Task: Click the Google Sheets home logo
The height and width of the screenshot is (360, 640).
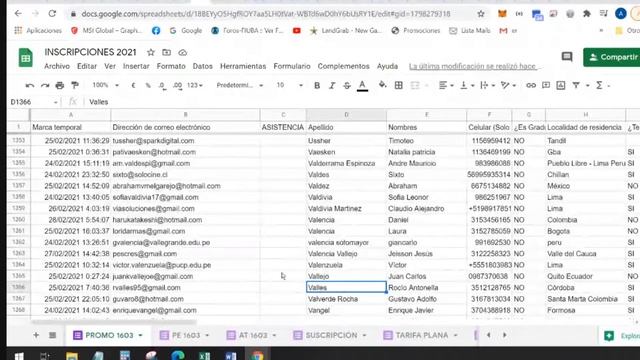Action: (x=26, y=58)
